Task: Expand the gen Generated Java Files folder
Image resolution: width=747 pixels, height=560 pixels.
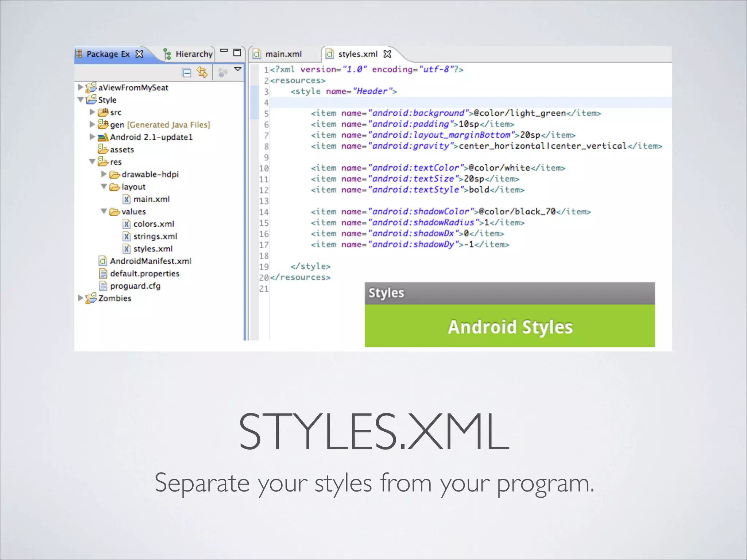Action: click(92, 124)
